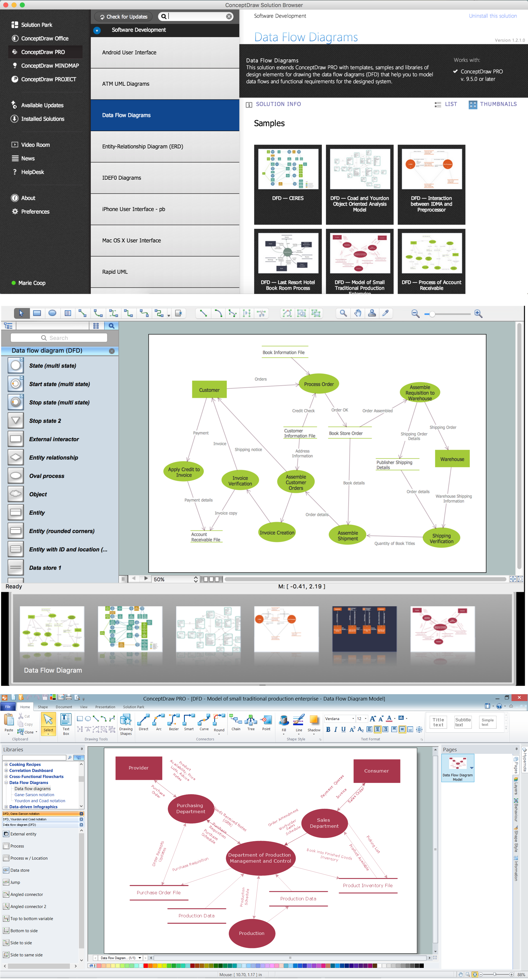Viewport: 528px width, 980px height.
Task: Toggle library grid view in Mac panel
Action: pyautogui.click(x=96, y=326)
